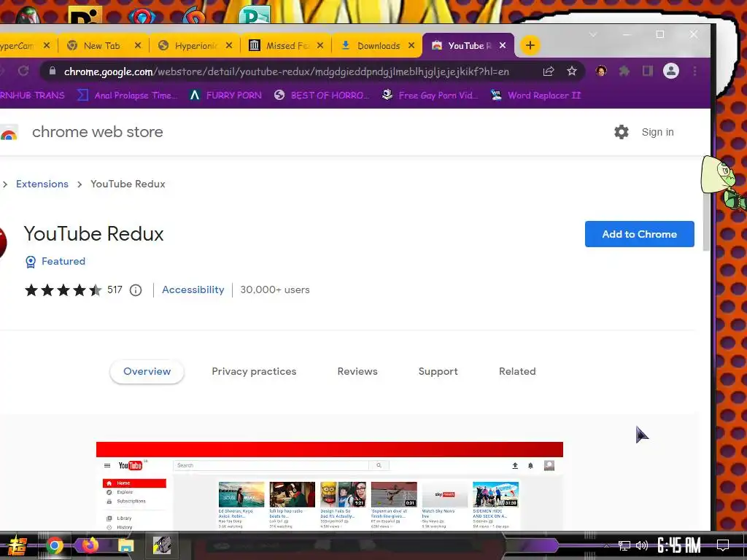Click the address bar URL field
This screenshot has height=560, width=747.
point(286,71)
